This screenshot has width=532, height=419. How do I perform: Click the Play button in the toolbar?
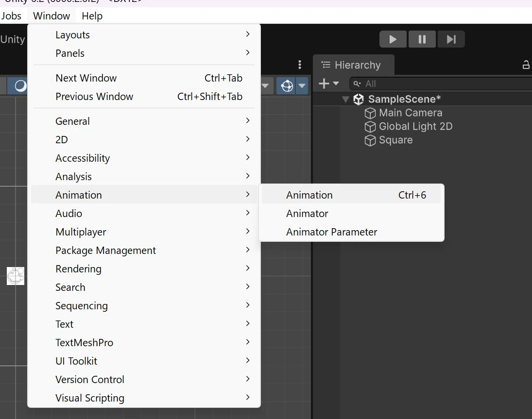click(393, 39)
